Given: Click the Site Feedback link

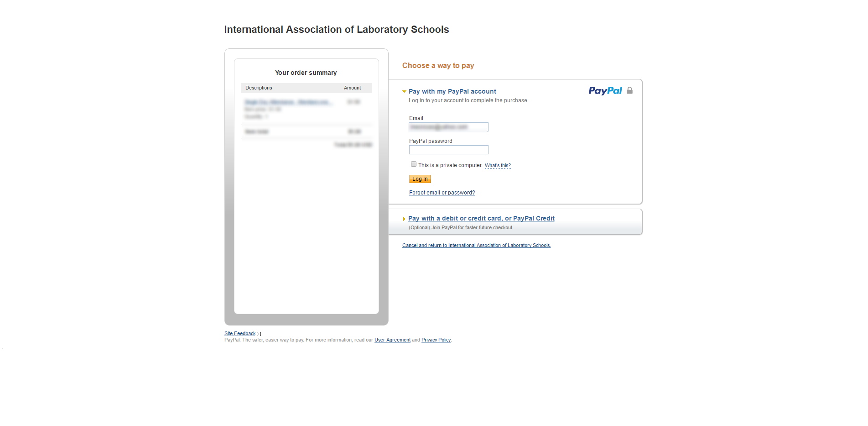Looking at the screenshot, I should pyautogui.click(x=239, y=333).
